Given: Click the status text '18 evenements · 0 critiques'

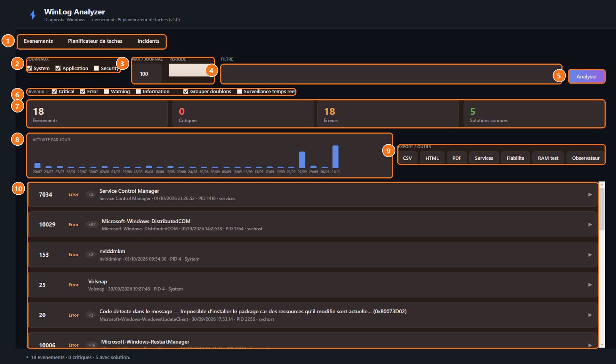Looking at the screenshot, I should [x=62, y=357].
